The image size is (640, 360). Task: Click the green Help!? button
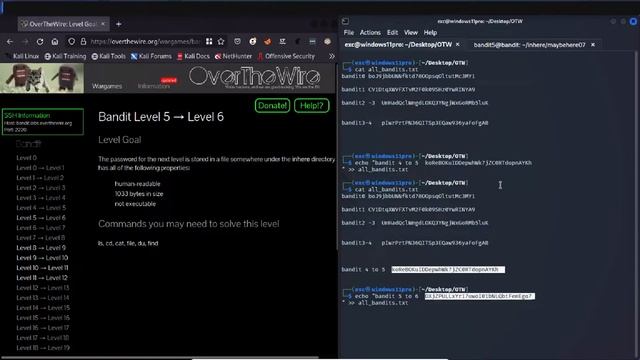click(x=311, y=106)
